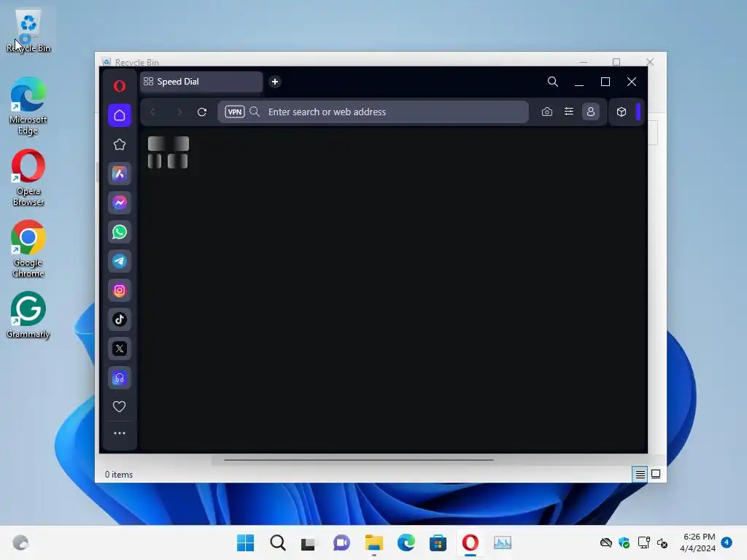This screenshot has width=747, height=560.
Task: Add a new tab with plus button
Action: coord(275,82)
